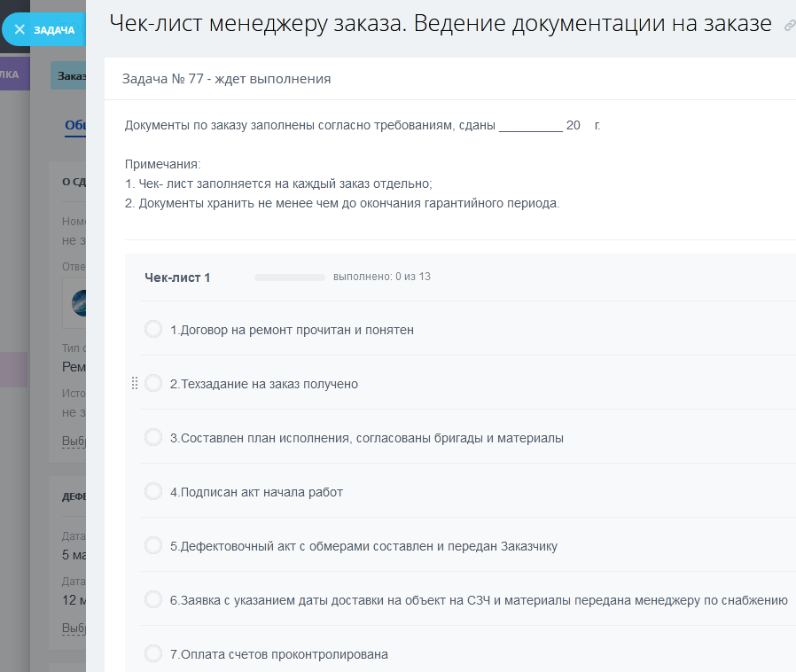The width and height of the screenshot is (796, 672).
Task: Copy task link via the chain icon
Action: 790,26
